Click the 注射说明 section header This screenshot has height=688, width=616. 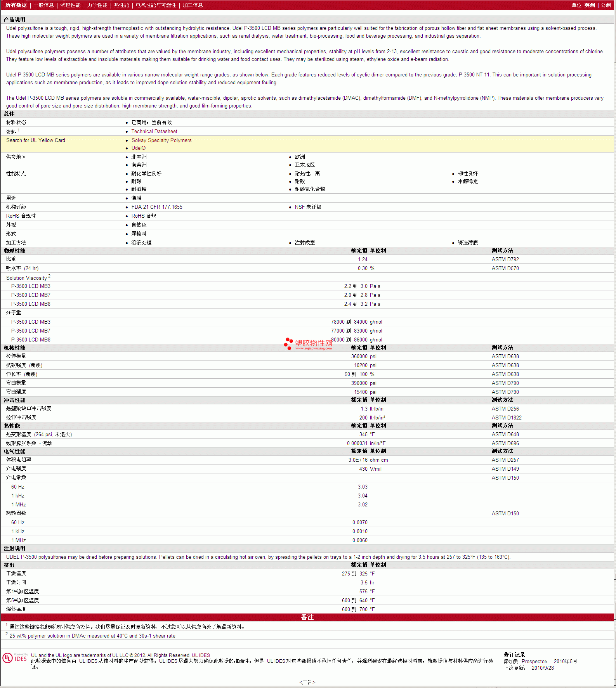[15, 549]
